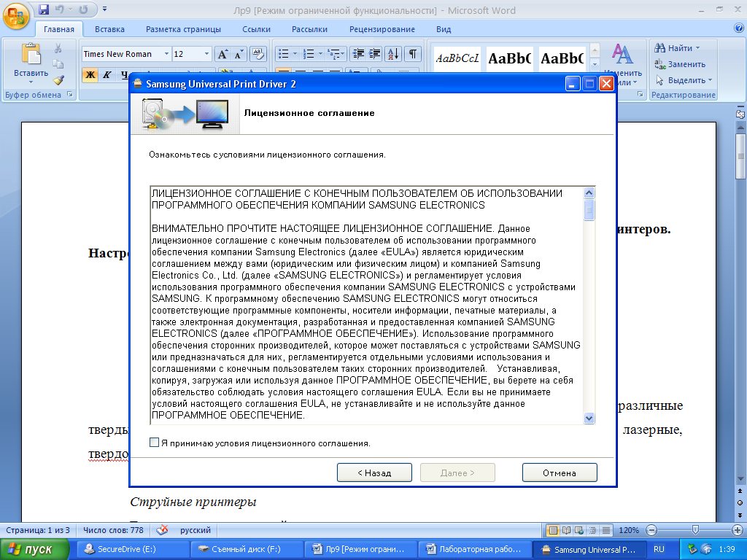Image resolution: width=747 pixels, height=560 pixels.
Task: Toggle Italic (К) formatting
Action: coord(107,75)
